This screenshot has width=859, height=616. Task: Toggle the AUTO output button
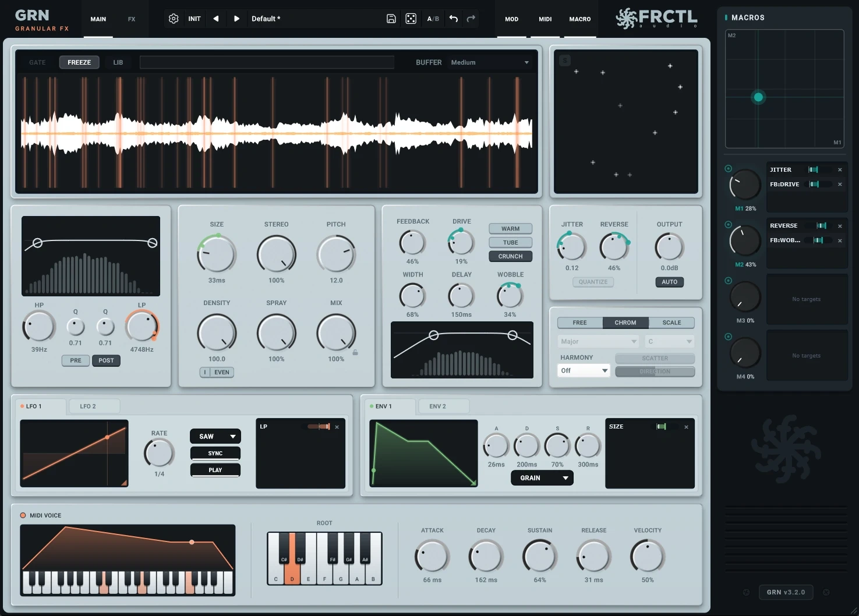670,282
